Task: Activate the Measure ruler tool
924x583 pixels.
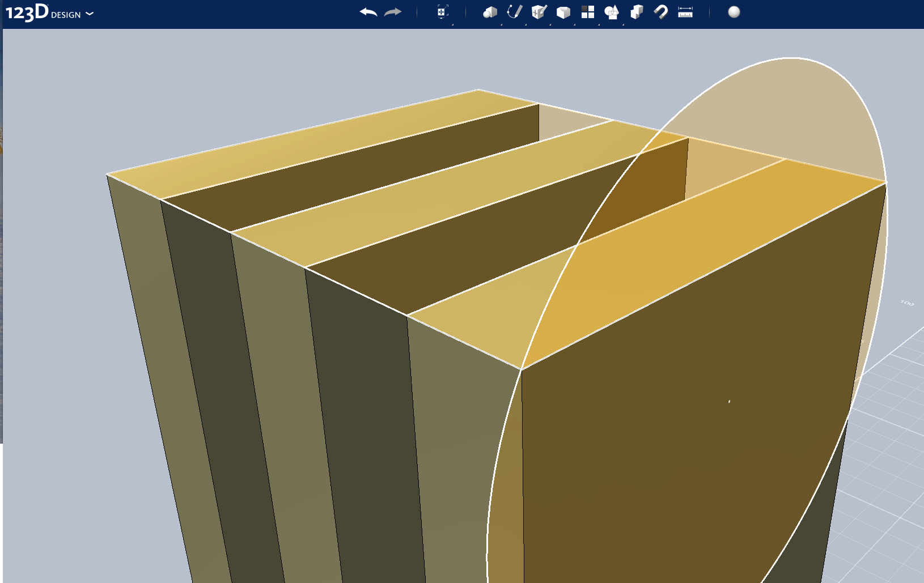Action: (685, 12)
